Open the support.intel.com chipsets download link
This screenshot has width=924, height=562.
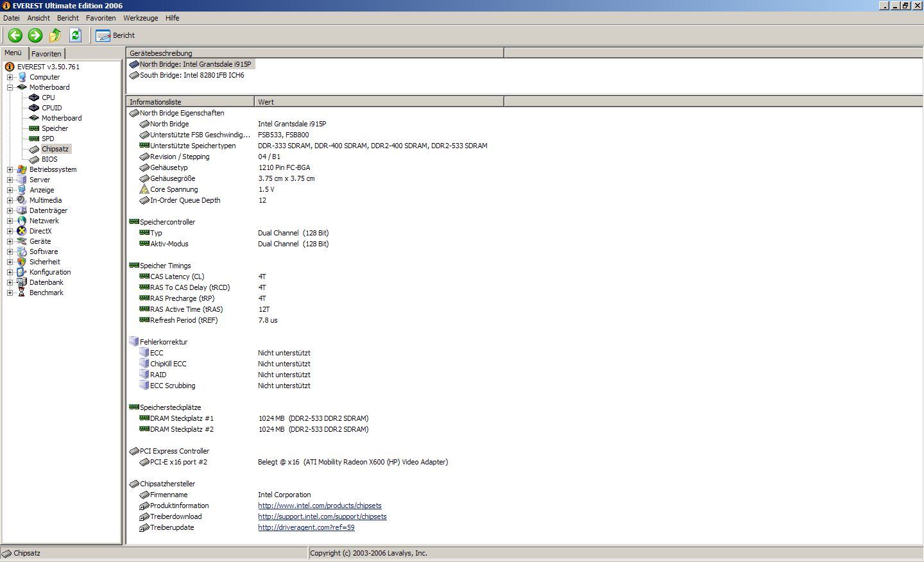(322, 516)
